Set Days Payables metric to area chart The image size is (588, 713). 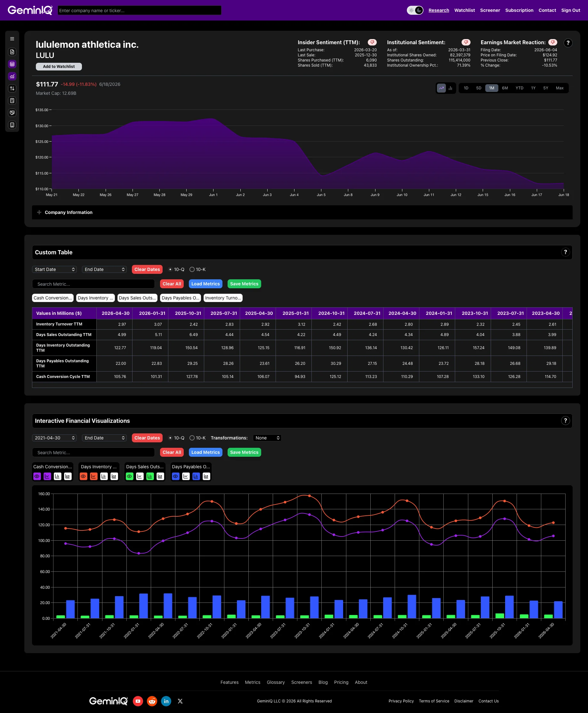click(206, 476)
